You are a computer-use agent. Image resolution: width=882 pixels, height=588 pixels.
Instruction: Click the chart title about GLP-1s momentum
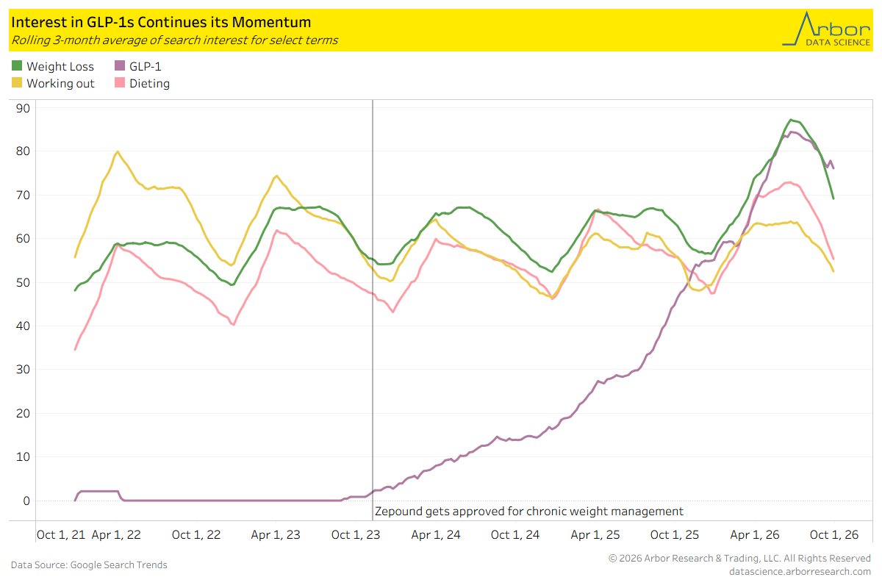[161, 23]
